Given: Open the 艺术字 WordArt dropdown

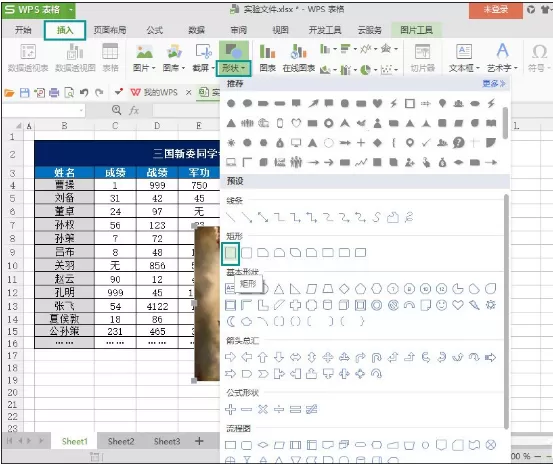Looking at the screenshot, I should (502, 58).
